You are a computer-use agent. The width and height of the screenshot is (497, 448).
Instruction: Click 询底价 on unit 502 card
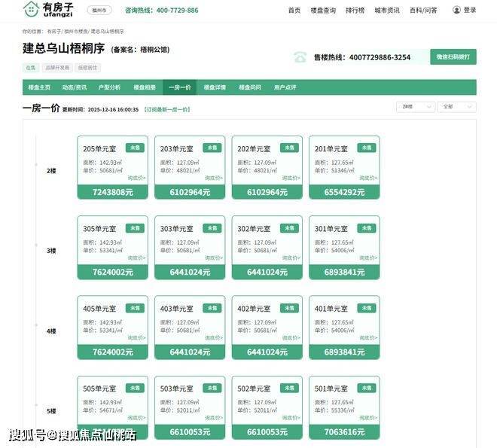tap(291, 418)
